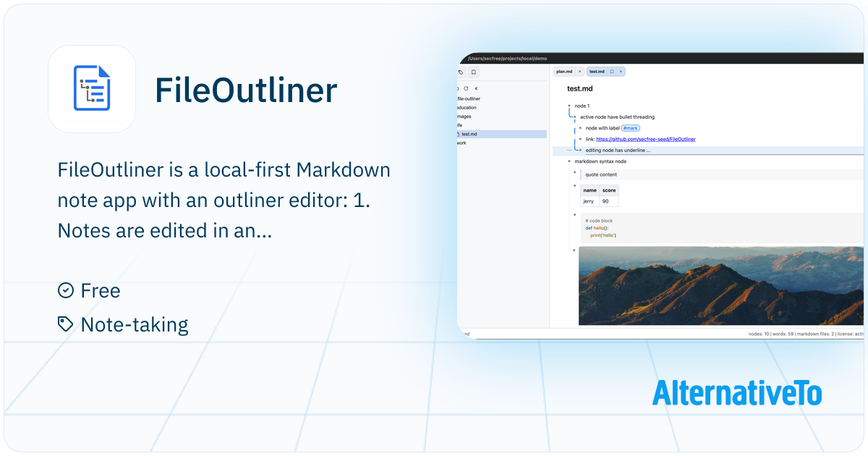Select the 'markdown syntax node' text
Image resolution: width=868 pixels, height=456 pixels.
(600, 161)
